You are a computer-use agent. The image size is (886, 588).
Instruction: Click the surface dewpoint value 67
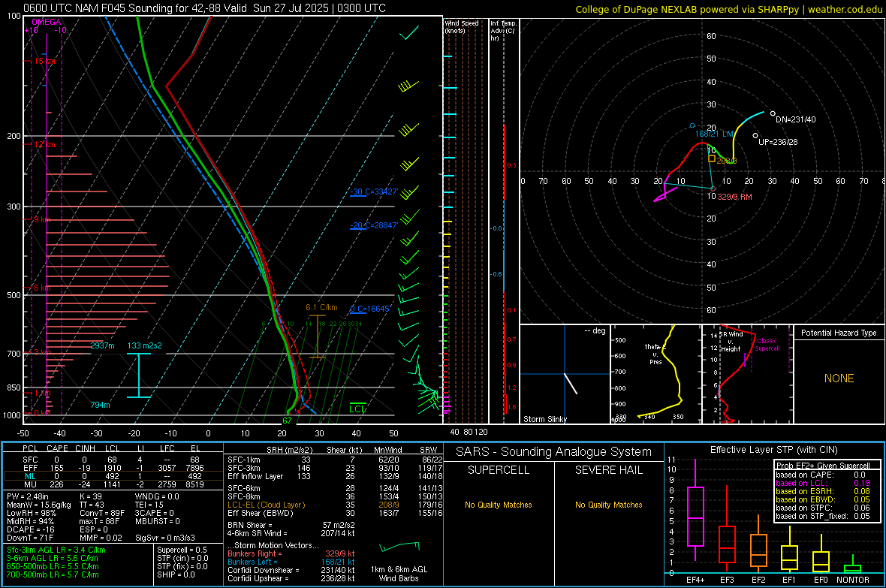pyautogui.click(x=287, y=421)
